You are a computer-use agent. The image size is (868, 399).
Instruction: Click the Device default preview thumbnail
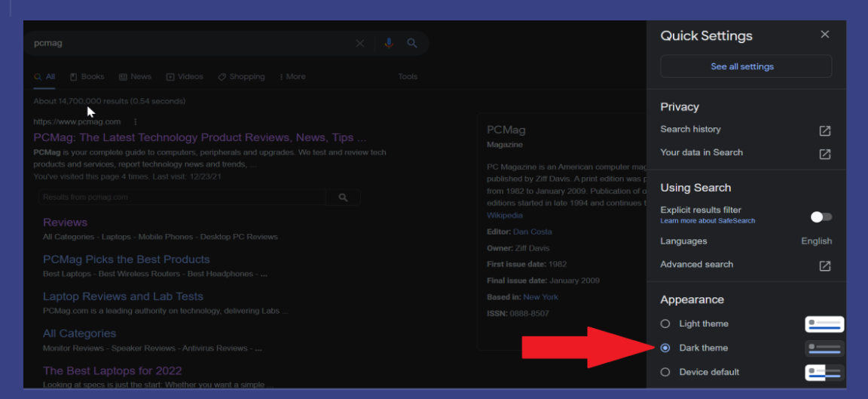(x=824, y=372)
